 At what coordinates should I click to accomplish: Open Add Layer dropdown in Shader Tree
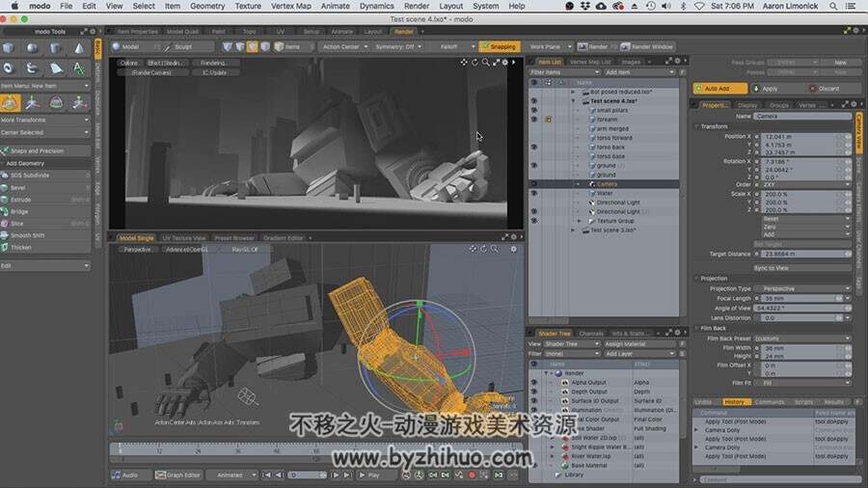[x=639, y=354]
